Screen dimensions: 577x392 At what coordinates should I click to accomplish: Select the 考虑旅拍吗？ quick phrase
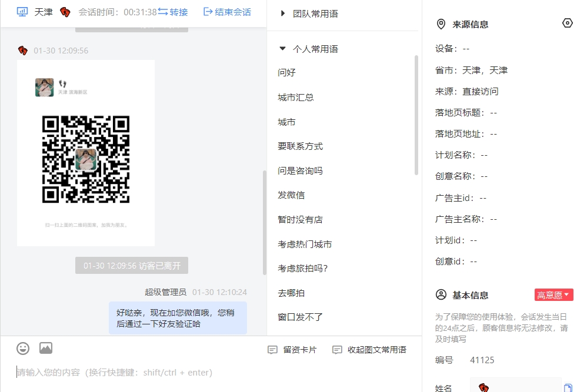(303, 269)
